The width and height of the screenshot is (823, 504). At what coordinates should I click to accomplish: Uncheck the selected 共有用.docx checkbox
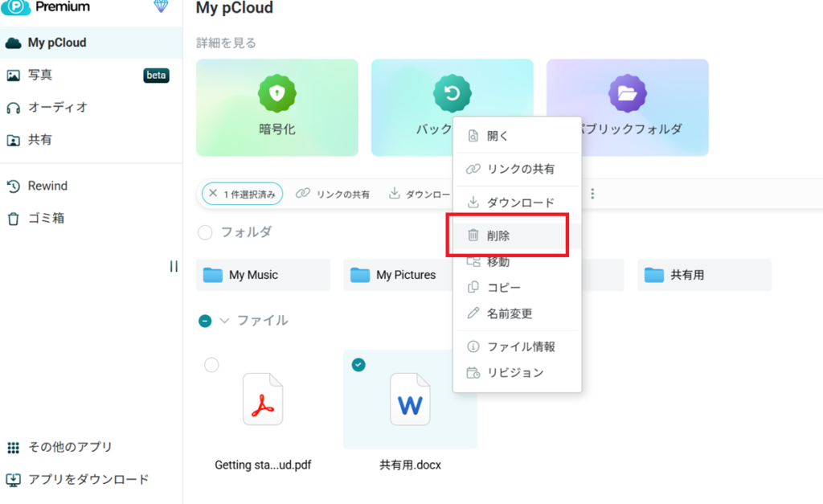tap(358, 365)
